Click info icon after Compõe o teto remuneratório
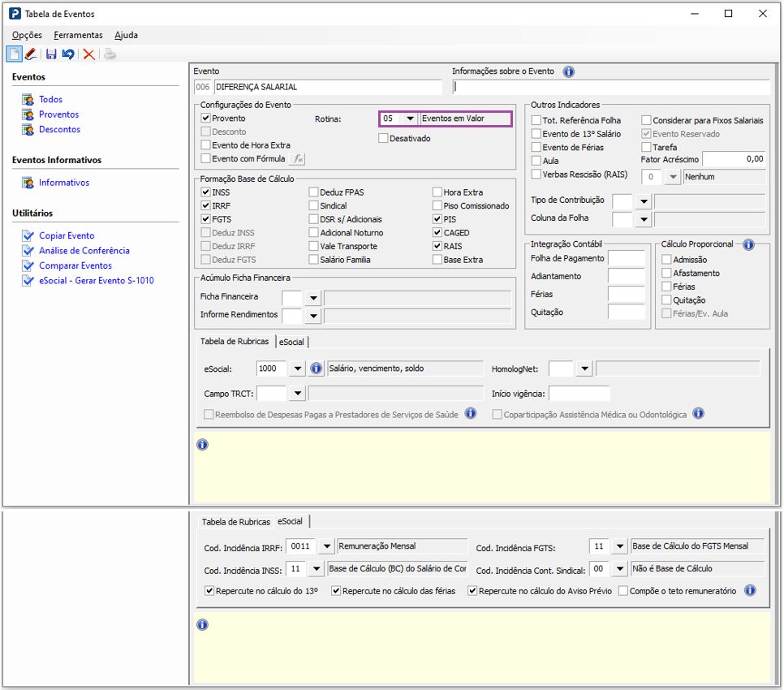This screenshot has height=690, width=784. pos(750,590)
